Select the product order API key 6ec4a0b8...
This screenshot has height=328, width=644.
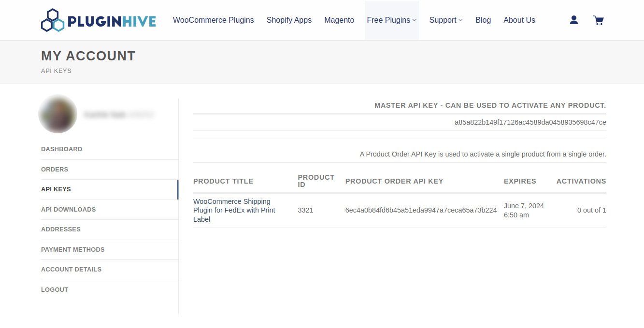[x=421, y=210]
